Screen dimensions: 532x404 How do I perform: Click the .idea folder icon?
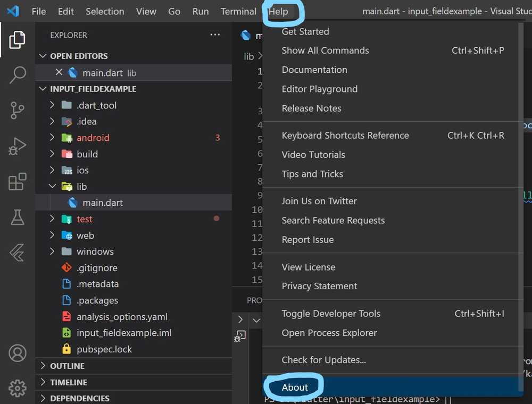tap(67, 121)
